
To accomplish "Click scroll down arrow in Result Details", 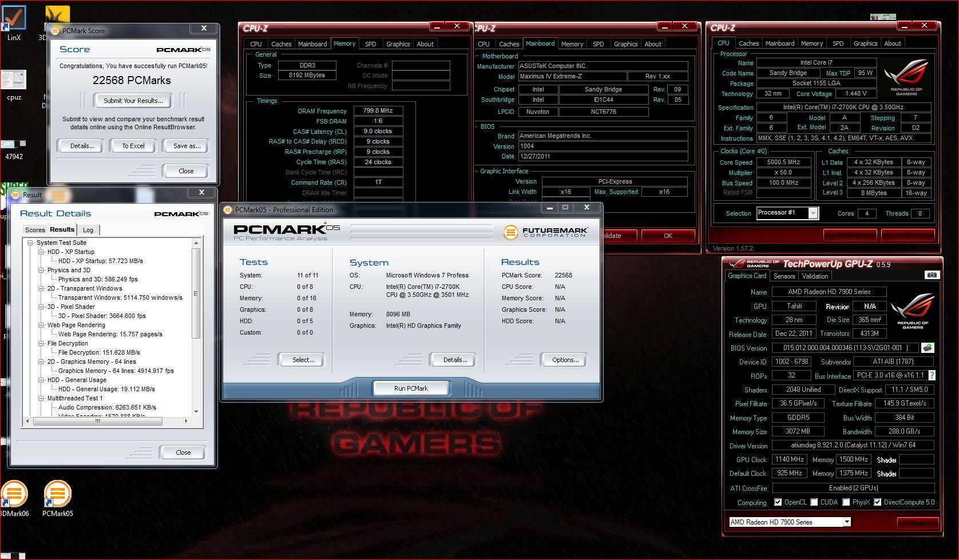I will [196, 411].
